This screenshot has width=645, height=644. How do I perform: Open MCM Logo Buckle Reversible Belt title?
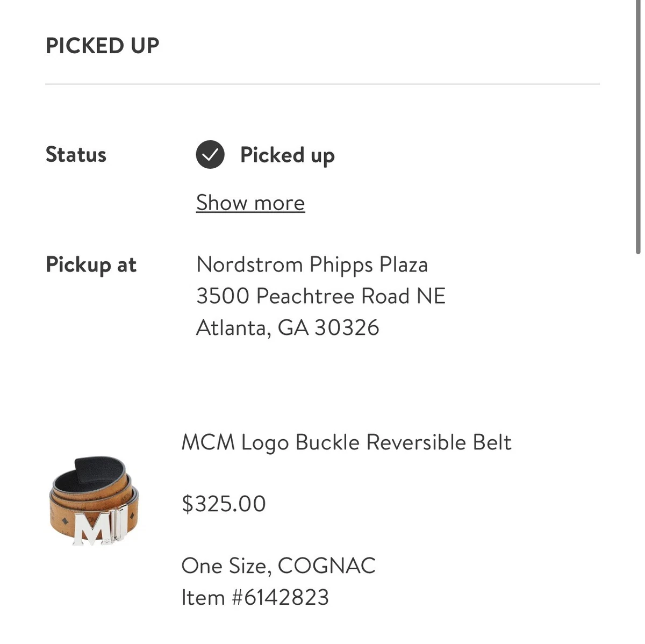point(346,442)
